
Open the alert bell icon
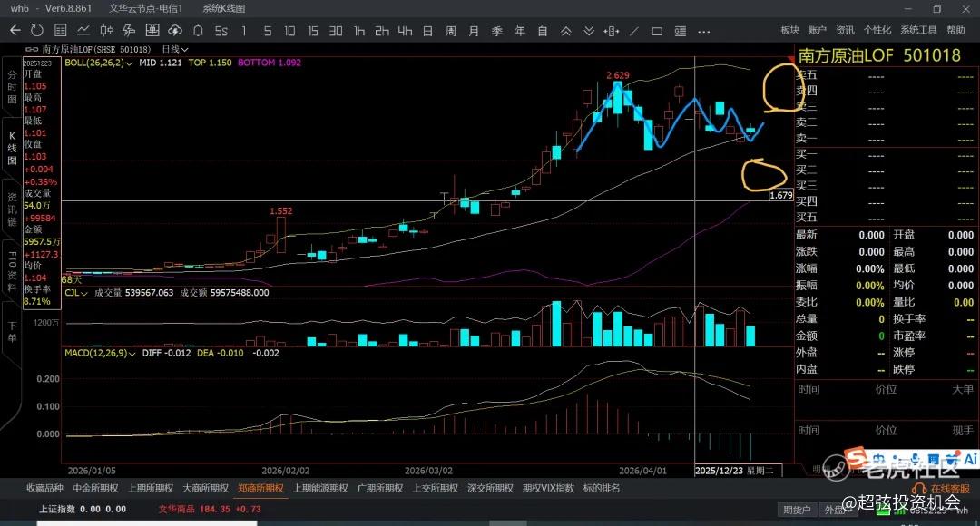click(x=198, y=30)
